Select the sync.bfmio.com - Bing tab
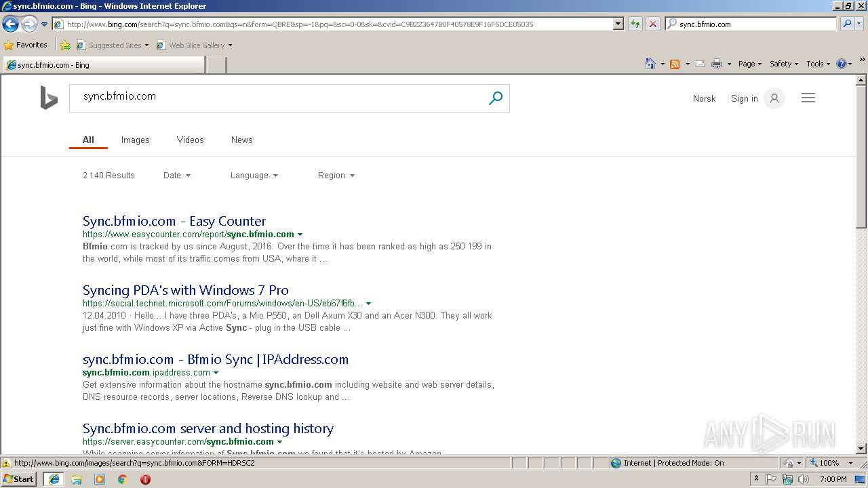 pos(103,65)
